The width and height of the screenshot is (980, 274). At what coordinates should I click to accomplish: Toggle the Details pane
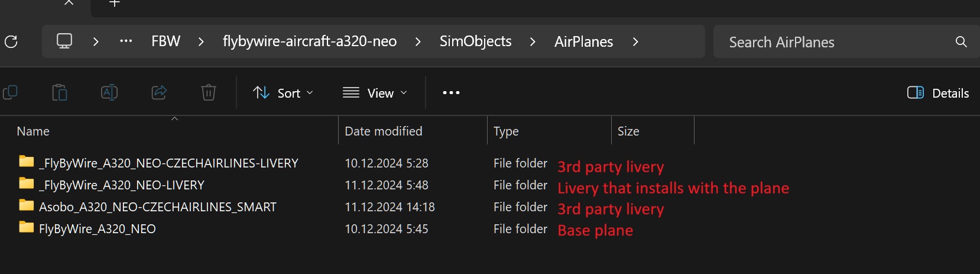click(x=938, y=93)
